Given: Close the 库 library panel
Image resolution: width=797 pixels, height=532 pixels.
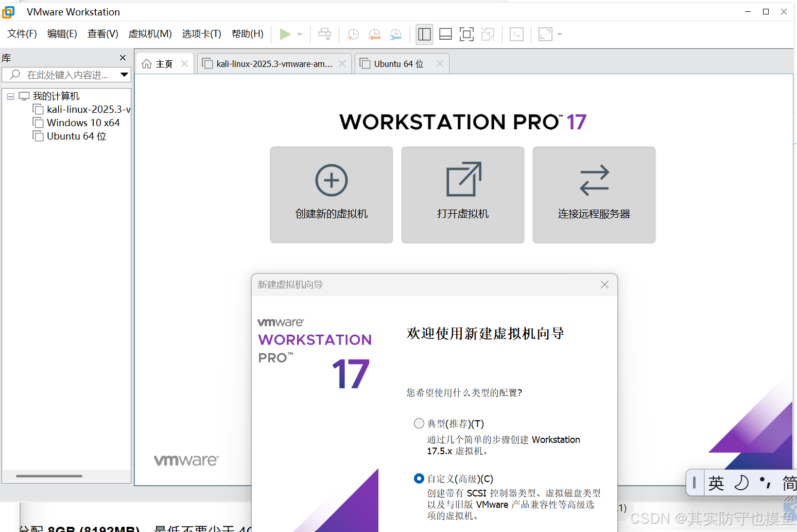Looking at the screenshot, I should [x=123, y=58].
